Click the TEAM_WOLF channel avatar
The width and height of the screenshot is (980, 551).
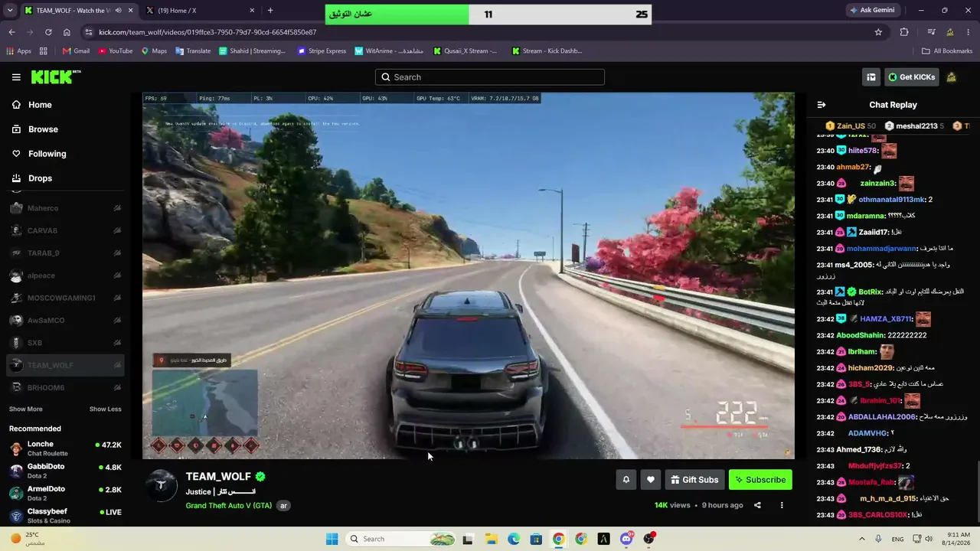(162, 485)
